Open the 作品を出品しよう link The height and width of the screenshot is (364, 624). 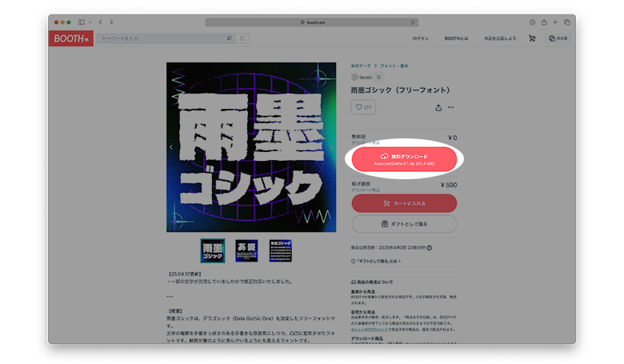[500, 38]
